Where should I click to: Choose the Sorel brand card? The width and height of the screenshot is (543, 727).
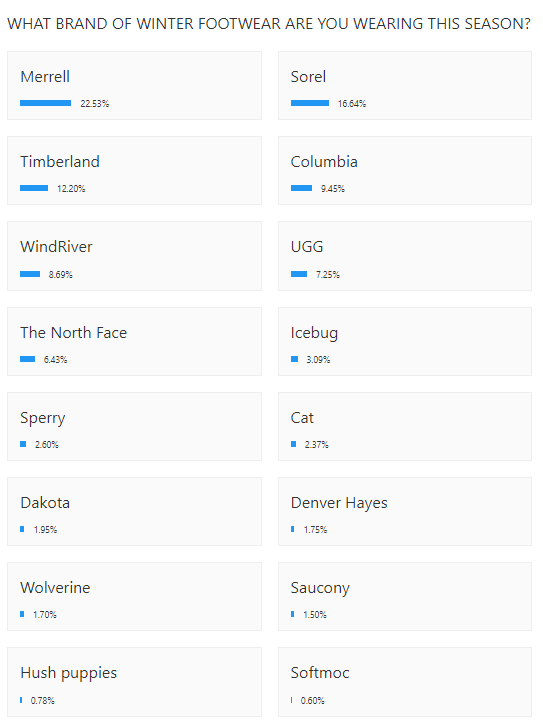click(x=405, y=86)
